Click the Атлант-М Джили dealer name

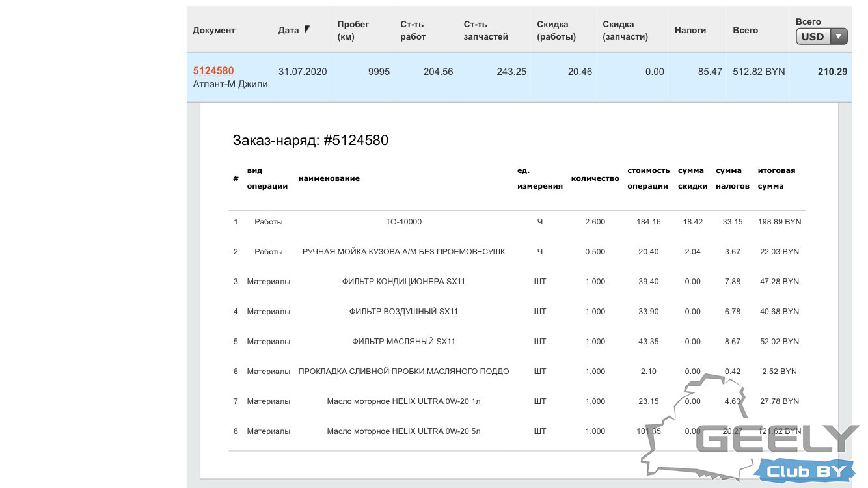[x=230, y=84]
